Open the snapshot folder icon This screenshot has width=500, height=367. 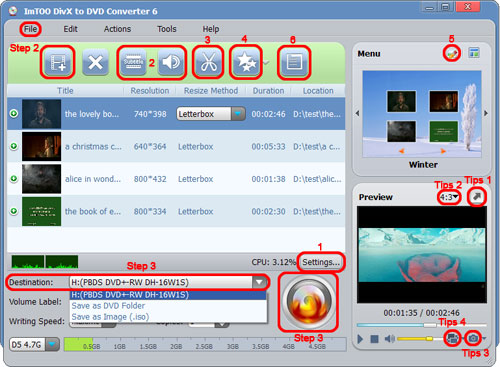click(x=452, y=338)
